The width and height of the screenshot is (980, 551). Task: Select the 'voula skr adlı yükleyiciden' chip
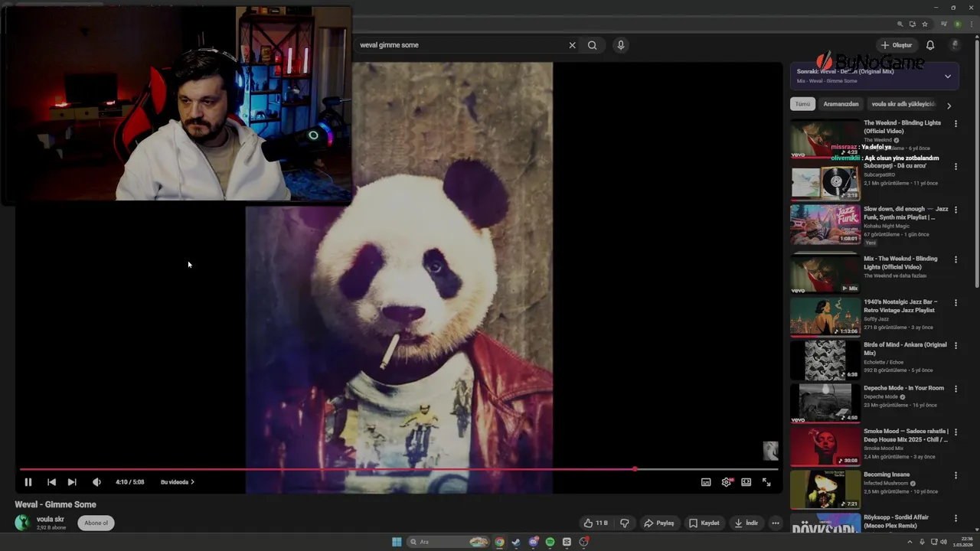[x=903, y=104]
